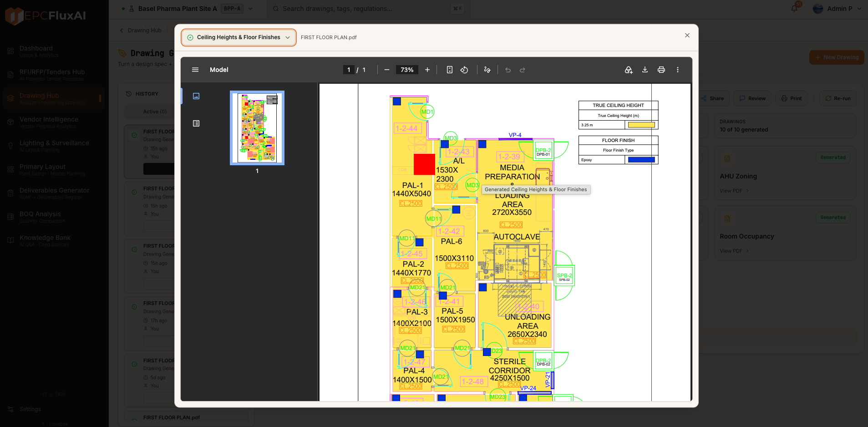The width and height of the screenshot is (868, 427).
Task: Download the PDF with the download icon
Action: point(645,70)
